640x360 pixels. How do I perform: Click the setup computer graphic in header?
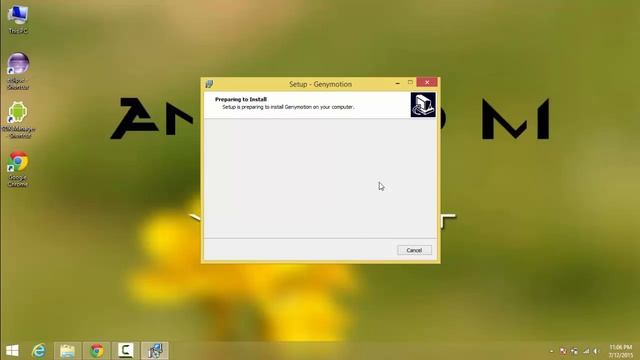point(423,105)
